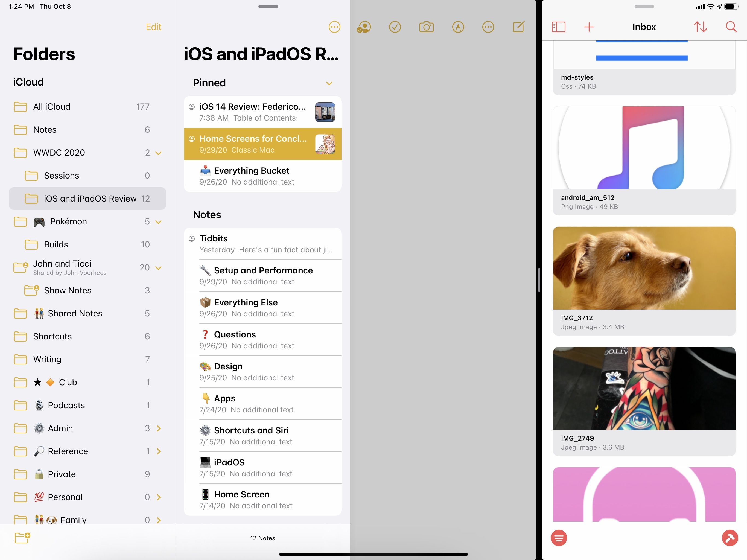Open the Show Notes shared folder
Image resolution: width=747 pixels, height=560 pixels.
(87, 290)
